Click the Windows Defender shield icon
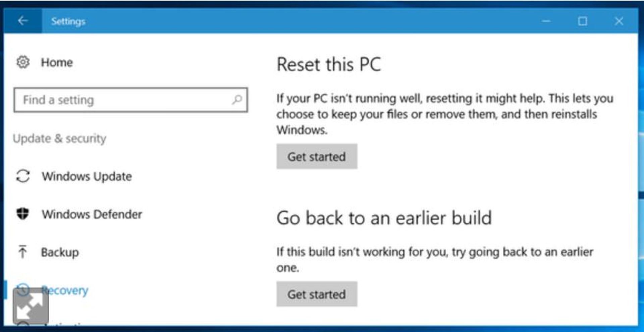Viewport: 644px width, 332px height. (x=23, y=214)
